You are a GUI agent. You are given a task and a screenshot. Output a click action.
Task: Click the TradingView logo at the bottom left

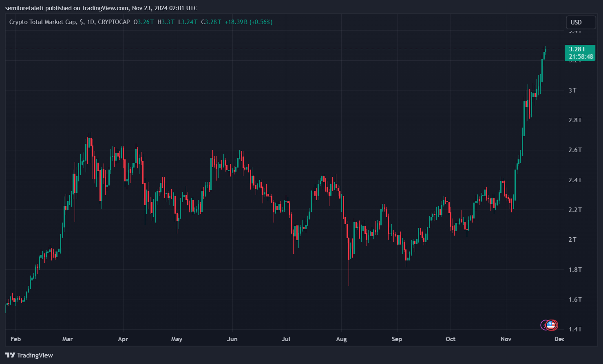(29, 355)
